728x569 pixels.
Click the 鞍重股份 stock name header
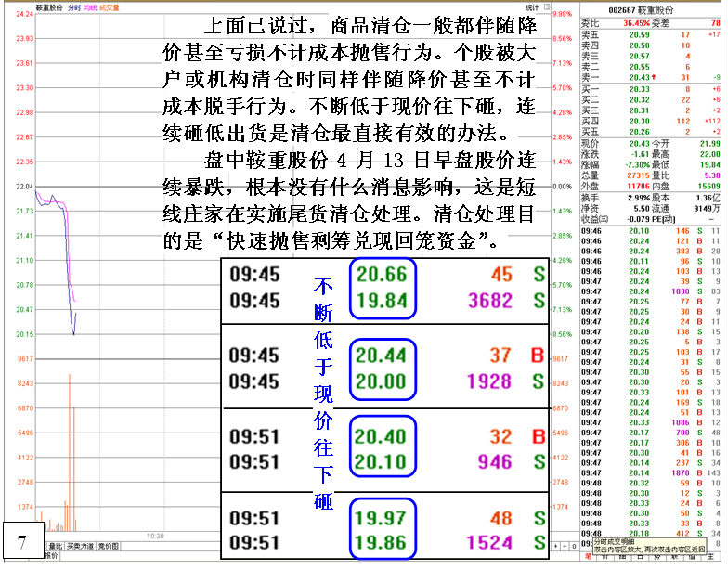(x=49, y=7)
